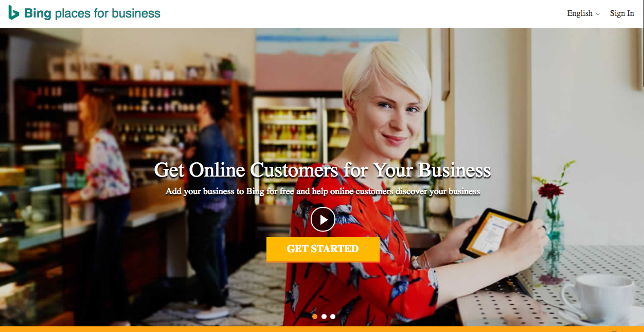Click the red flower in the vase

(549, 190)
